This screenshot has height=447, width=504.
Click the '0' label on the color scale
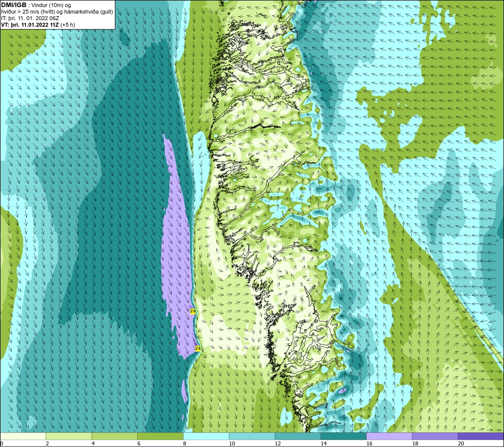[2, 443]
